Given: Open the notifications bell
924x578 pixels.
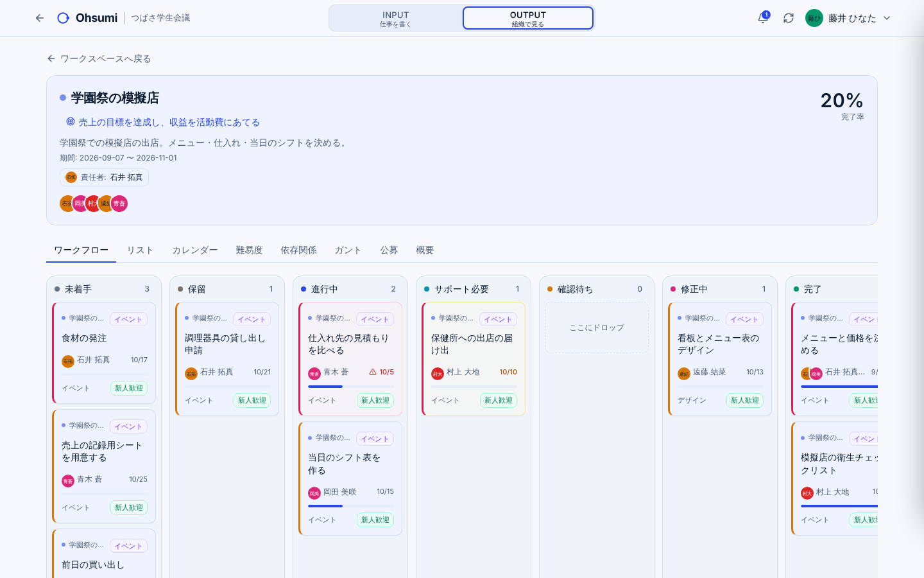Looking at the screenshot, I should (x=763, y=18).
